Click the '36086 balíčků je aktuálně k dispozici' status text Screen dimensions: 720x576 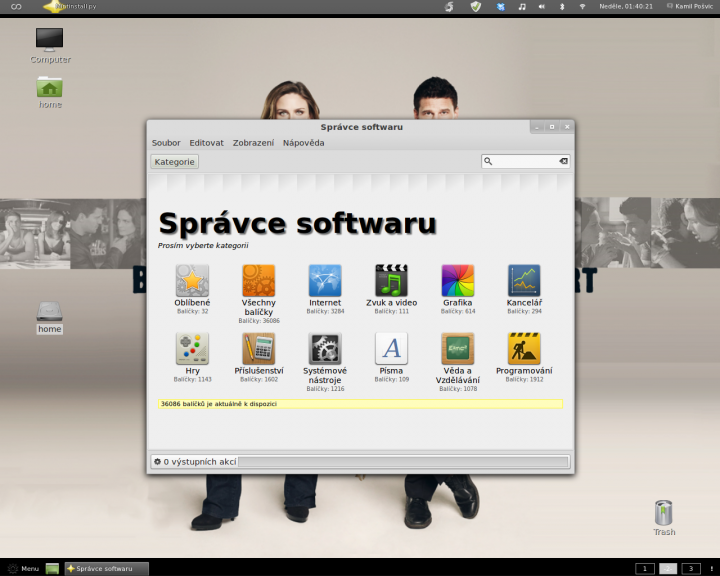point(219,404)
